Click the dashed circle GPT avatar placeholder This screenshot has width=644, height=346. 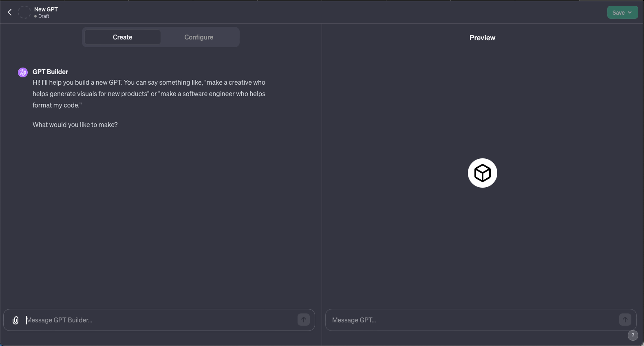(x=24, y=12)
